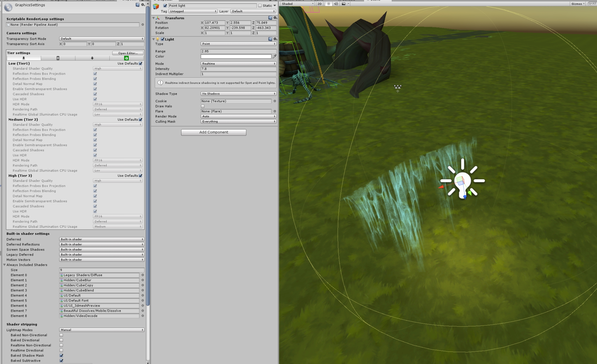Toggle the Static checkbox for Point light

[260, 5]
